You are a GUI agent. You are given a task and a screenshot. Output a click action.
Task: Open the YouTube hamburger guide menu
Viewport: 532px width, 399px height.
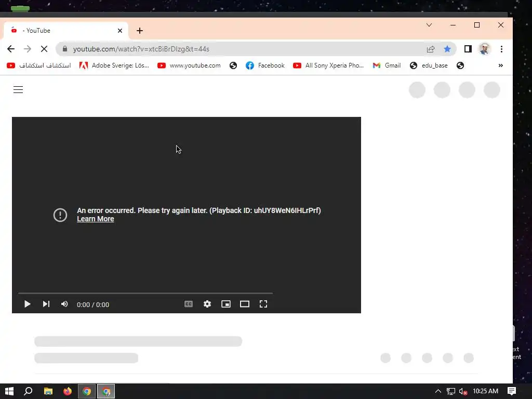click(x=18, y=89)
